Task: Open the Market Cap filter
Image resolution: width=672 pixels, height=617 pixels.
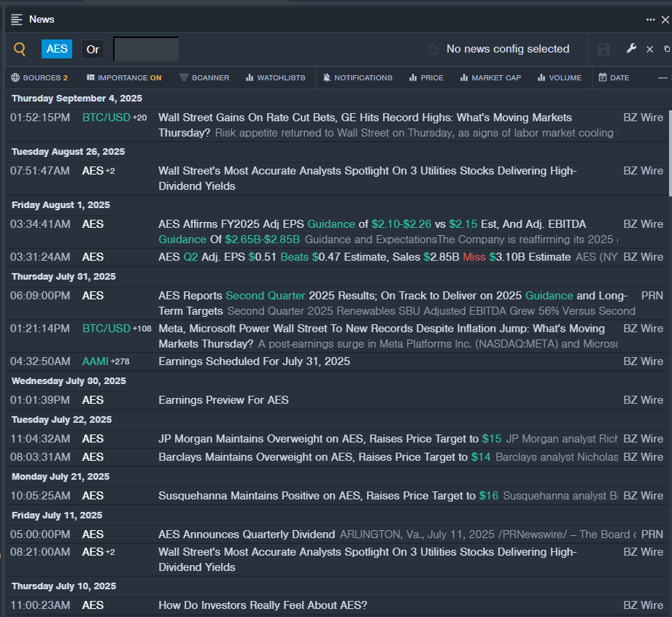Action: click(490, 77)
